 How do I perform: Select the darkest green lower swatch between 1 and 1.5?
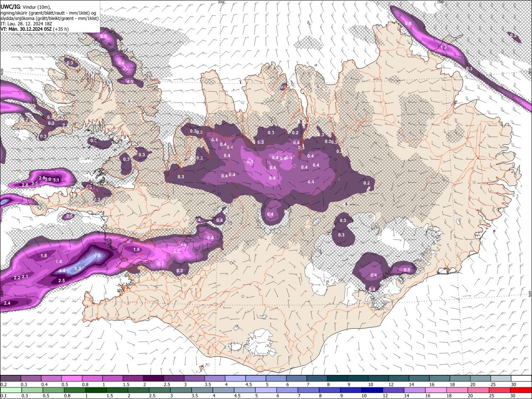[x=96, y=390]
